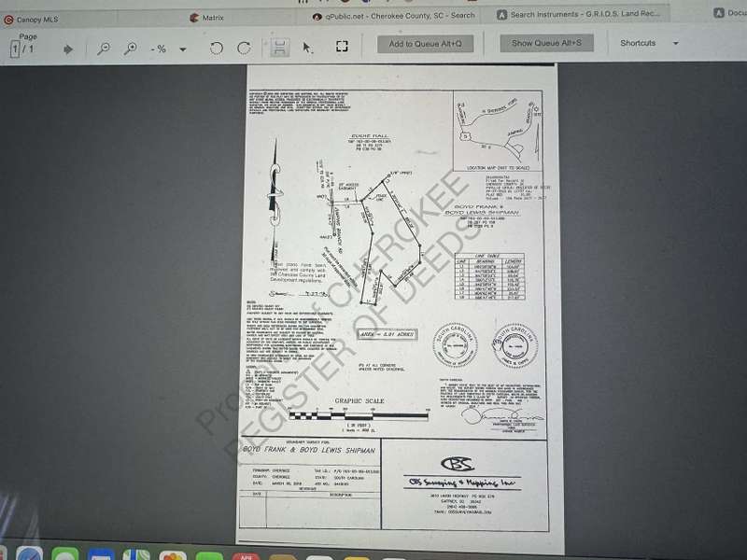Click the next page arrow

(x=67, y=49)
